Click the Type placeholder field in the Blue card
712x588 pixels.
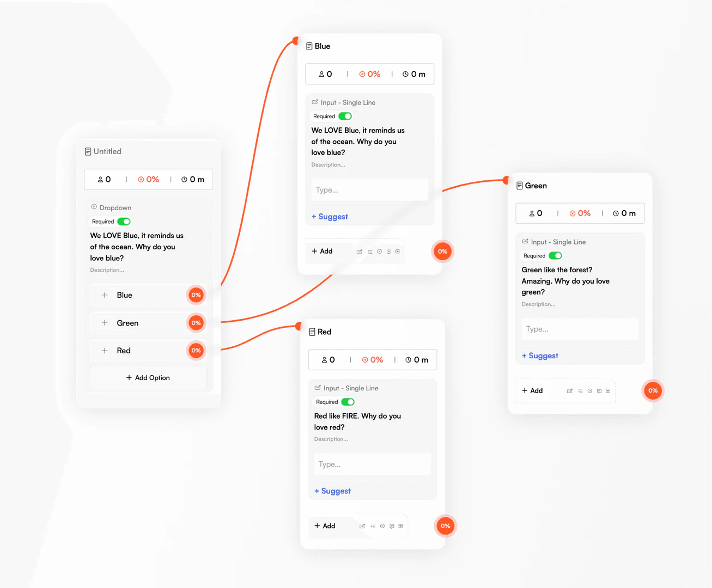click(x=369, y=189)
